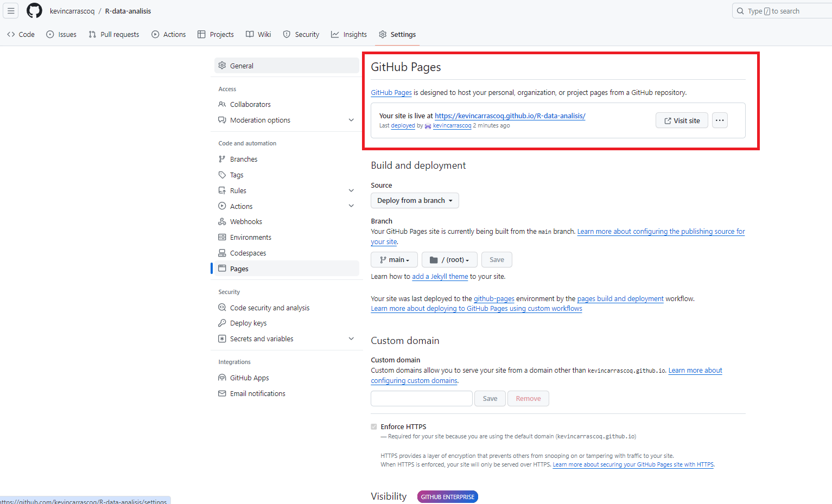Screen dimensions: 832x504
Task: Click the GITHUB ENTERPRISE badge
Action: point(448,496)
